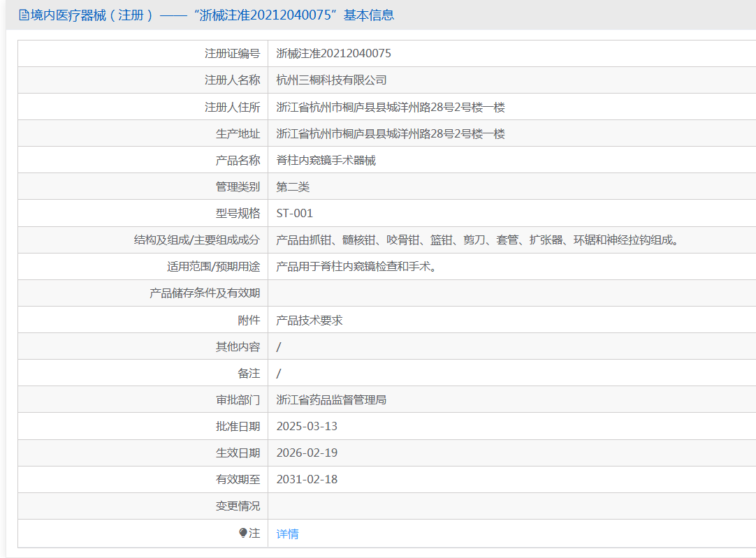Screen dimensions: 756x558
Task: Click the 有效期至 label
Action: click(238, 480)
